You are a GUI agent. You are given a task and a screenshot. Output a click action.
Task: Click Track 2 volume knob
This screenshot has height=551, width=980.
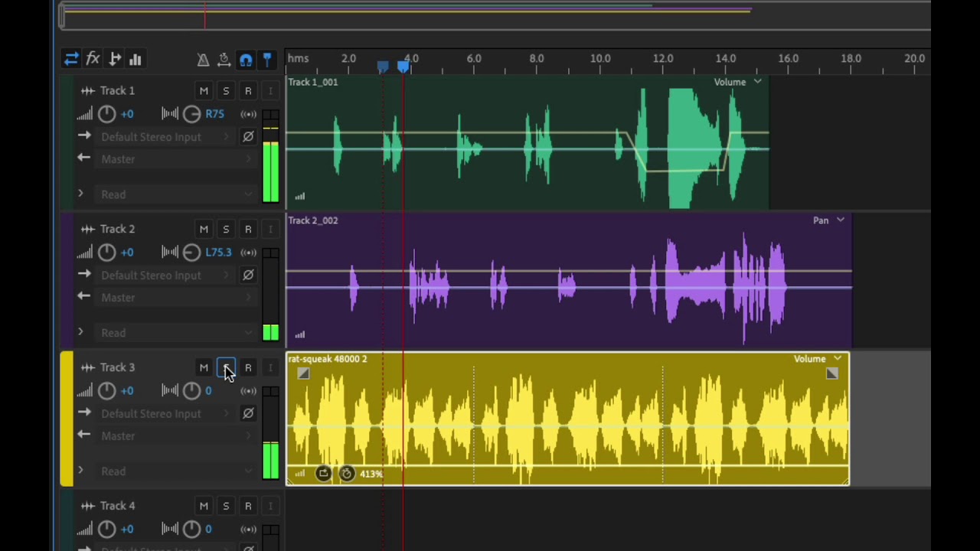pyautogui.click(x=107, y=253)
